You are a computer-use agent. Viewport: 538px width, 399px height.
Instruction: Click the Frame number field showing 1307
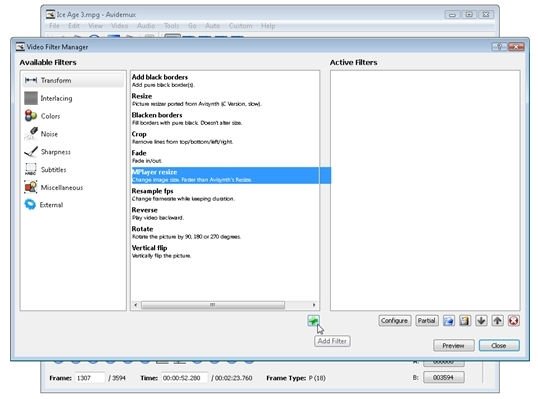coord(90,378)
